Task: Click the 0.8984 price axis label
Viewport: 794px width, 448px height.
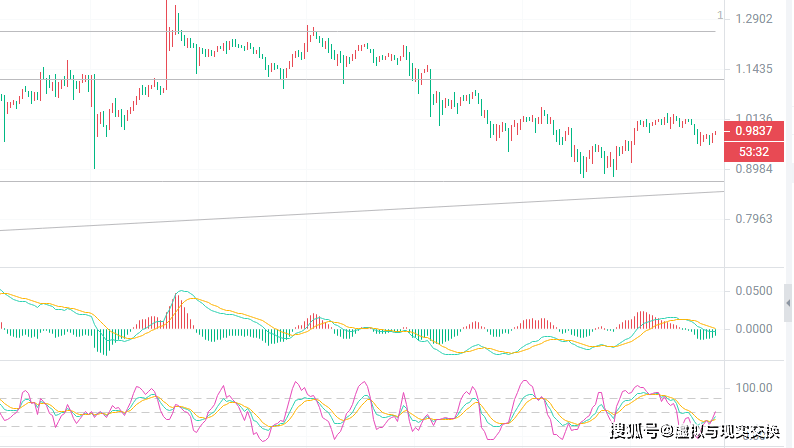Action: 753,169
